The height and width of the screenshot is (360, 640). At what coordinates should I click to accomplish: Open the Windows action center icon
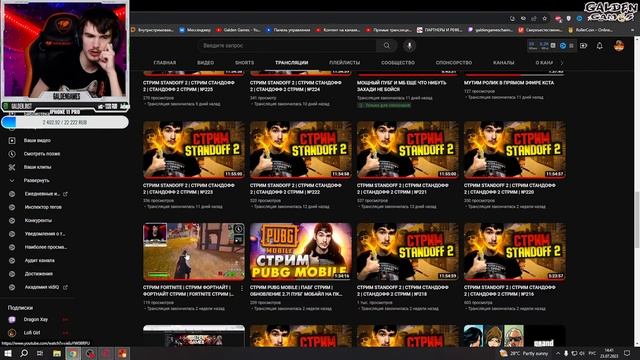[627, 353]
